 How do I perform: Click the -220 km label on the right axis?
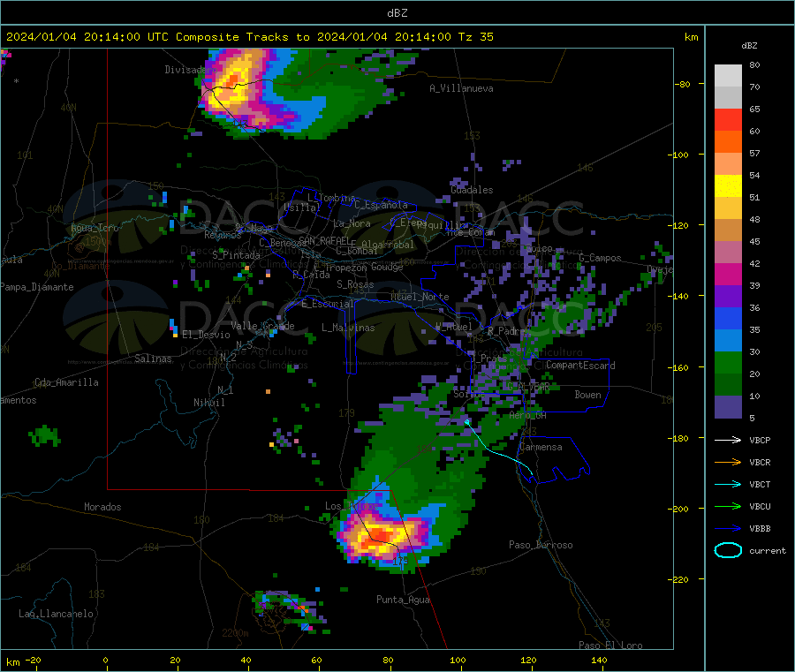coord(679,579)
